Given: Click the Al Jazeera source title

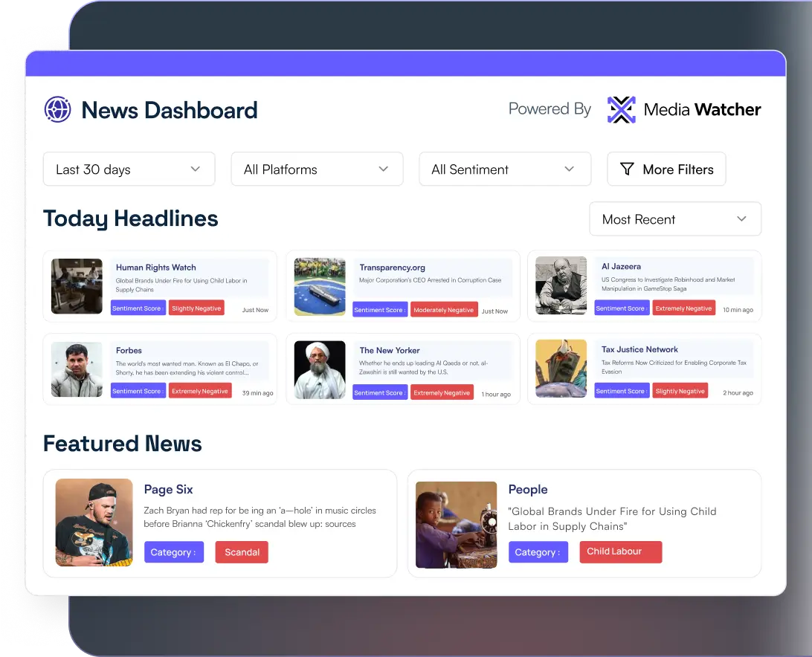Looking at the screenshot, I should point(621,266).
